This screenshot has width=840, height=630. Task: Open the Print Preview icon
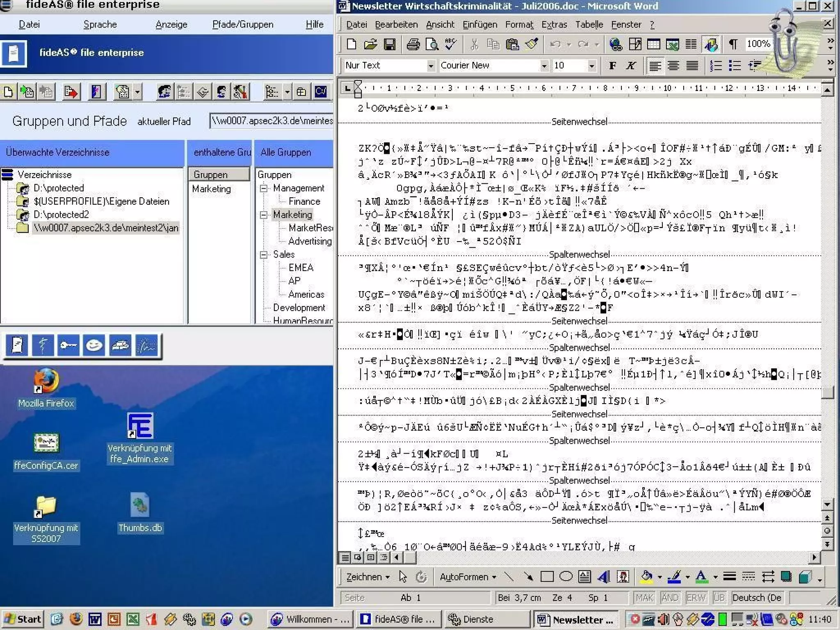pyautogui.click(x=432, y=44)
